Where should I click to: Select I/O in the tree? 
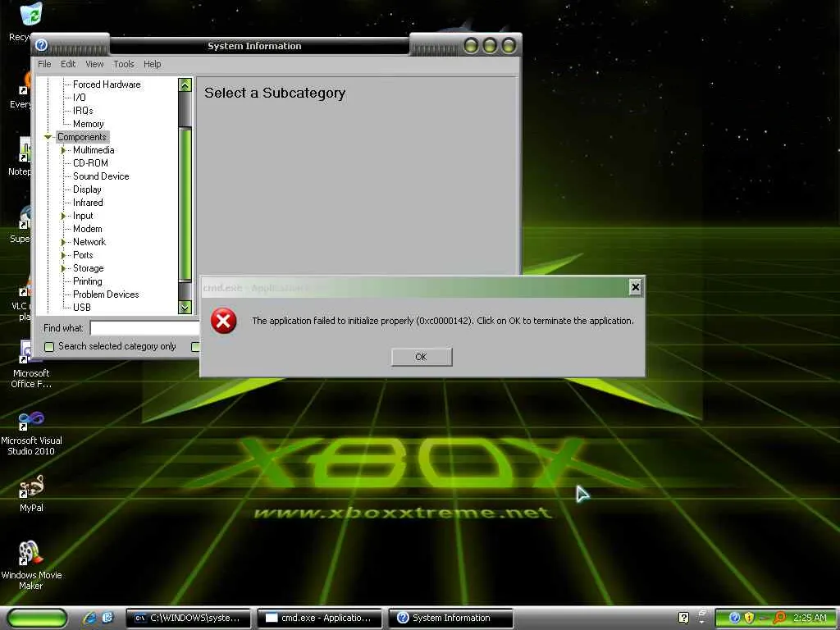[80, 98]
